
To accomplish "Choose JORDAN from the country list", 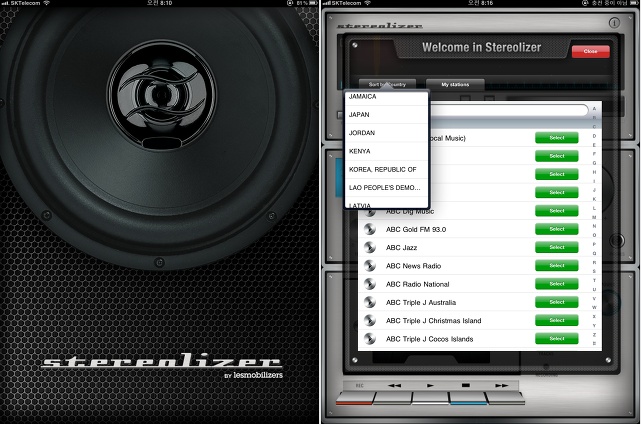I will click(386, 133).
